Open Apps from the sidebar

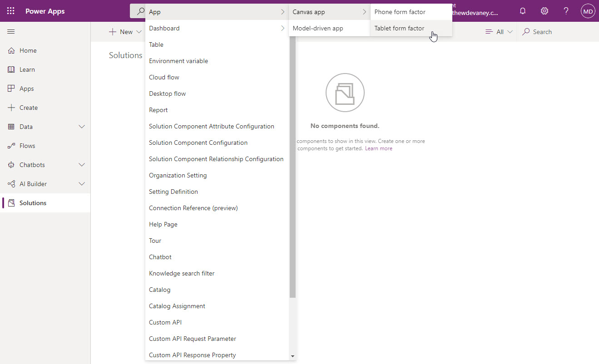pos(26,88)
